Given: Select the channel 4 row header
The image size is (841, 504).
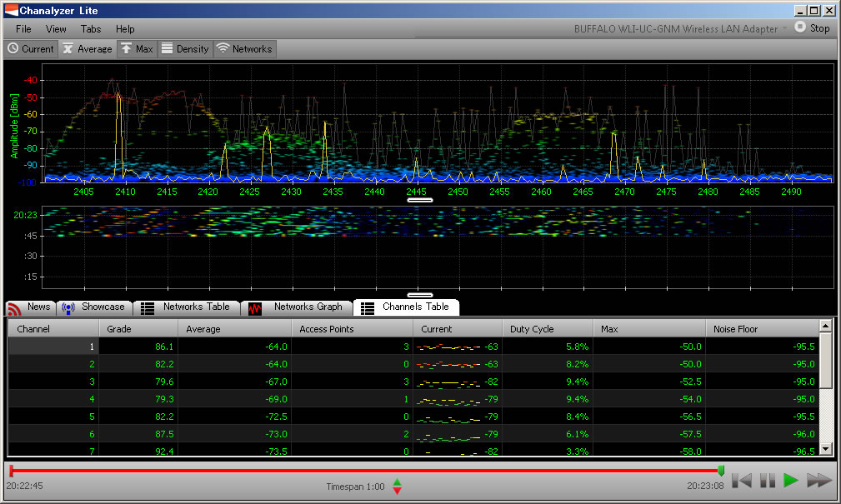Looking at the screenshot, I should (x=53, y=399).
